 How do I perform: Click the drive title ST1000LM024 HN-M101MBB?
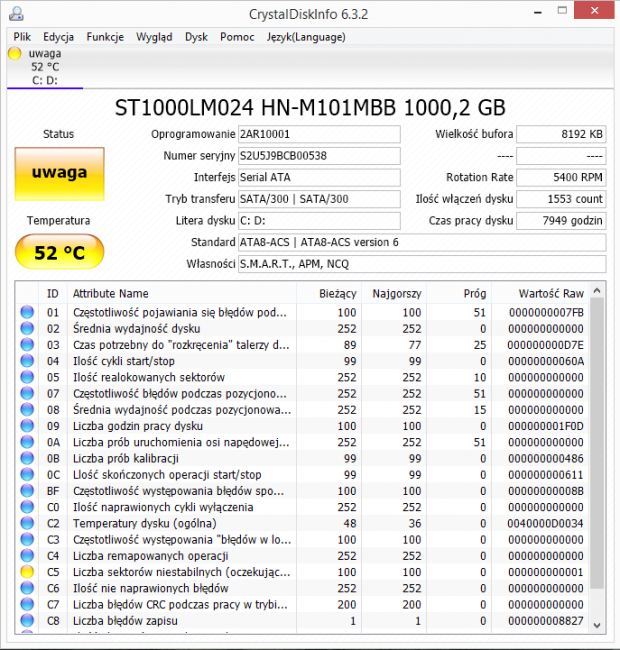tap(310, 108)
